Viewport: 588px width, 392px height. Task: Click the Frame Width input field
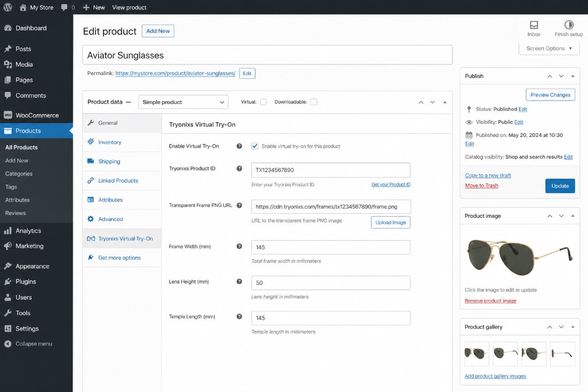point(331,247)
